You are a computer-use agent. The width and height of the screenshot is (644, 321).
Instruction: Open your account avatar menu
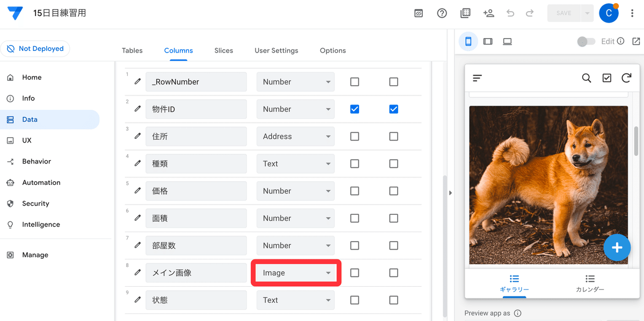click(x=609, y=12)
